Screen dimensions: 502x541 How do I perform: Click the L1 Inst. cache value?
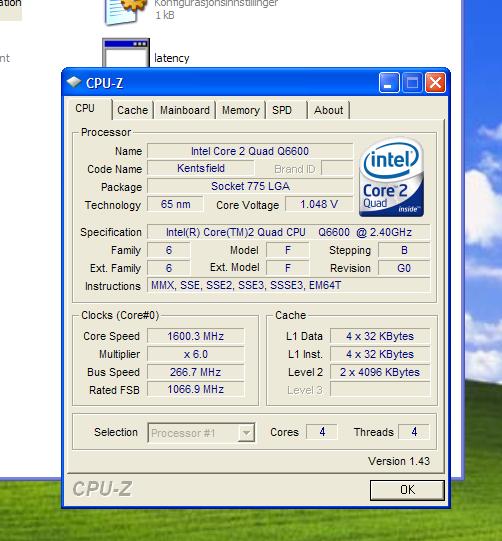pos(380,354)
